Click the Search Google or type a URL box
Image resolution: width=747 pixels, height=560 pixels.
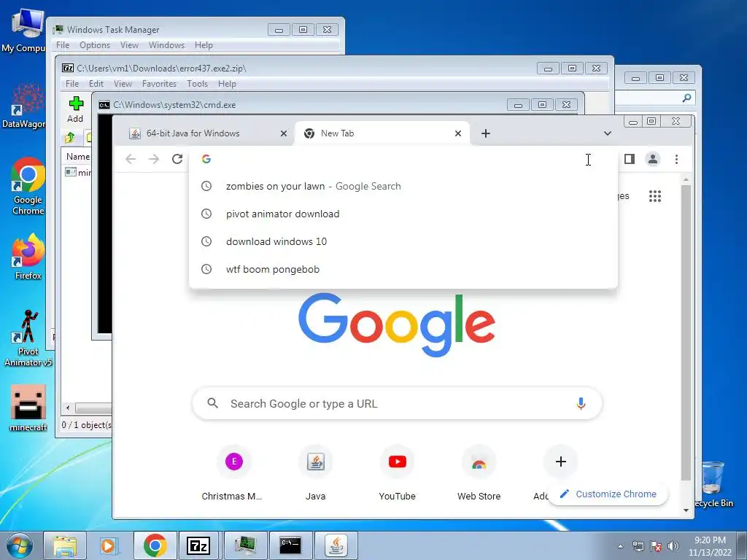(x=398, y=404)
